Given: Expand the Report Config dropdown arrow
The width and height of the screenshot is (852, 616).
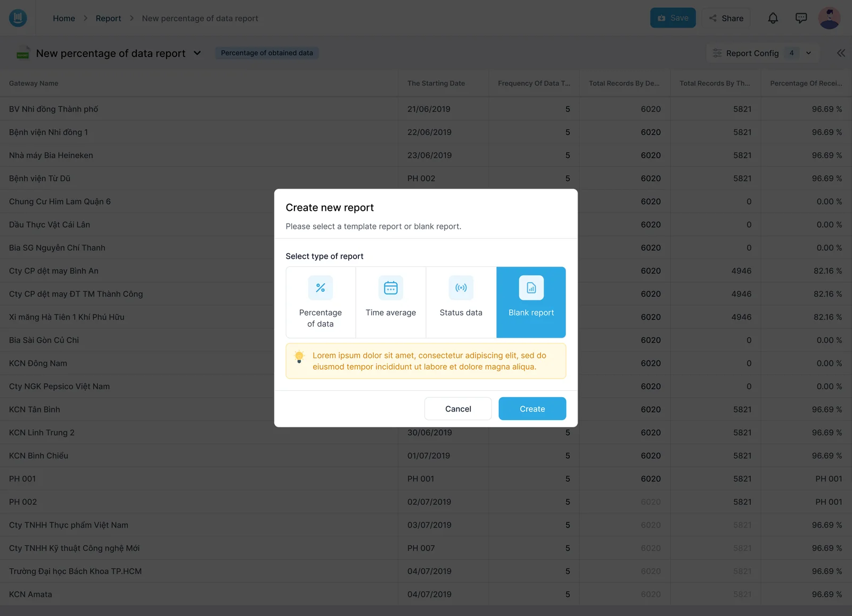Looking at the screenshot, I should pos(808,53).
